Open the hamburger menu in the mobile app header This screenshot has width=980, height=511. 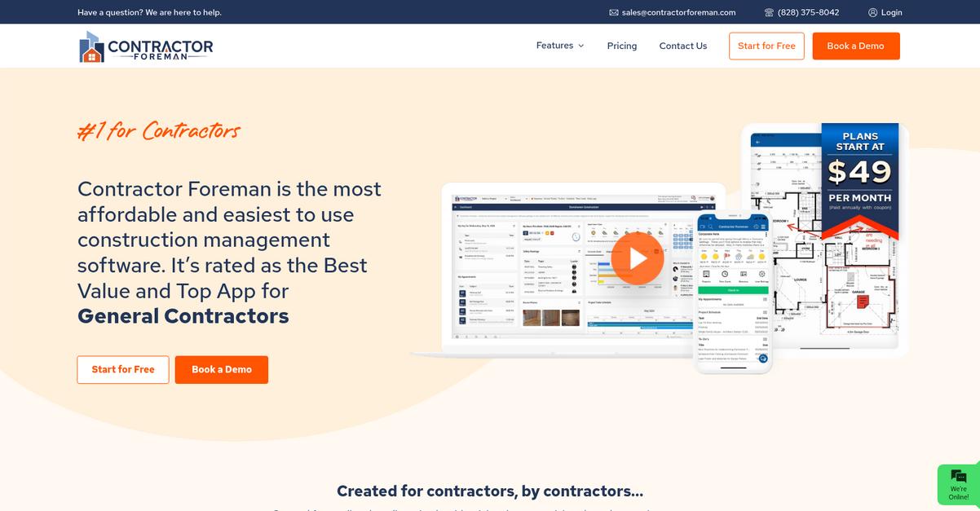point(763,227)
